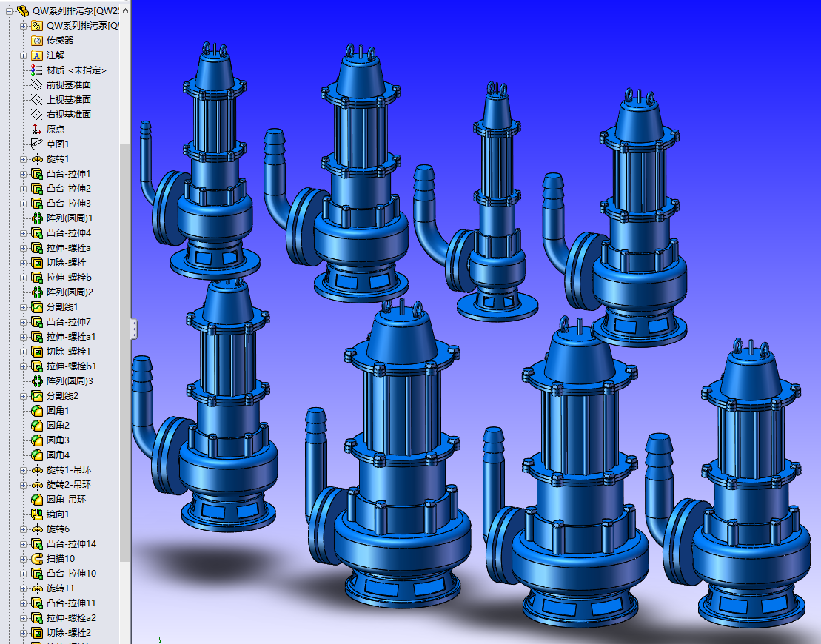Click the 拉伸-螺栓a extrude icon

click(37, 248)
